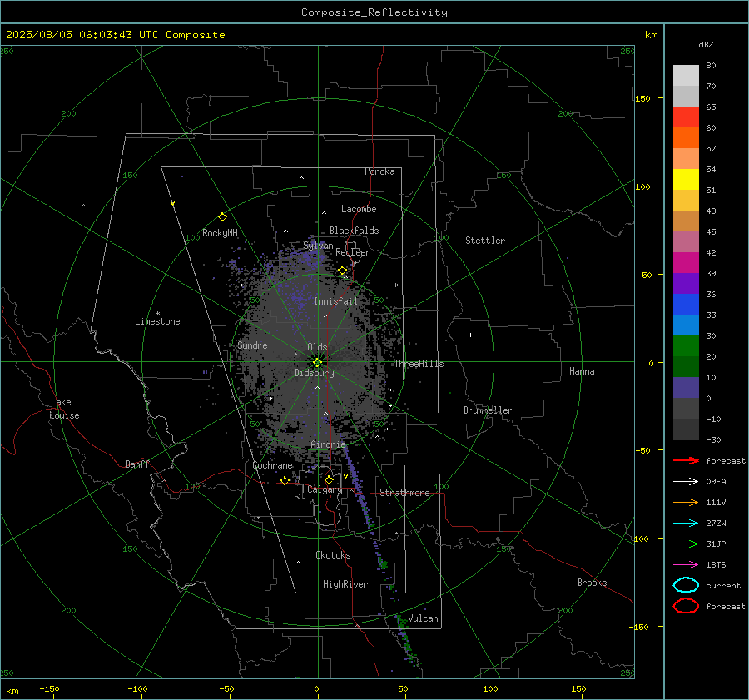Image resolution: width=749 pixels, height=700 pixels.
Task: Select the bright yellow 51-54 dBZ swatch
Action: pos(686,180)
